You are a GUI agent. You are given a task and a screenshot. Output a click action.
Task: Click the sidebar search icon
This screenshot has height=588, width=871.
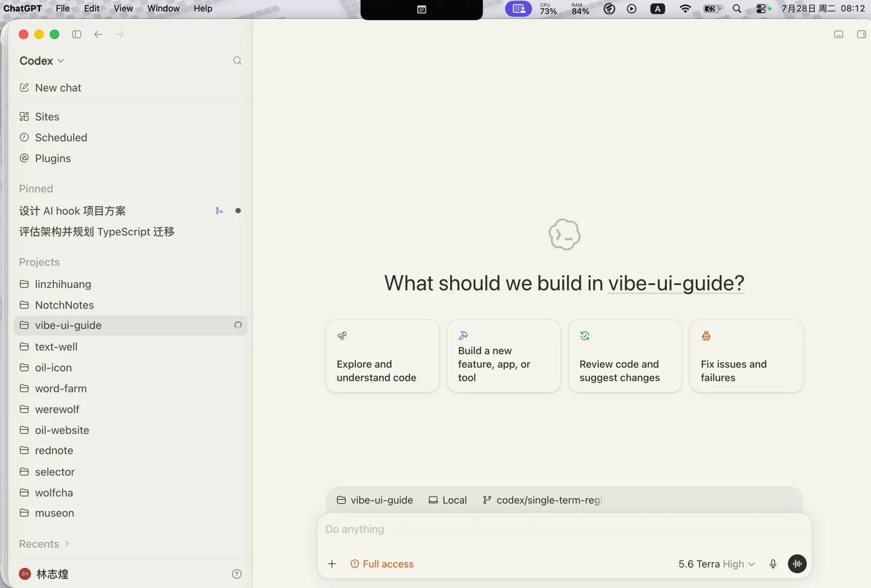click(237, 61)
